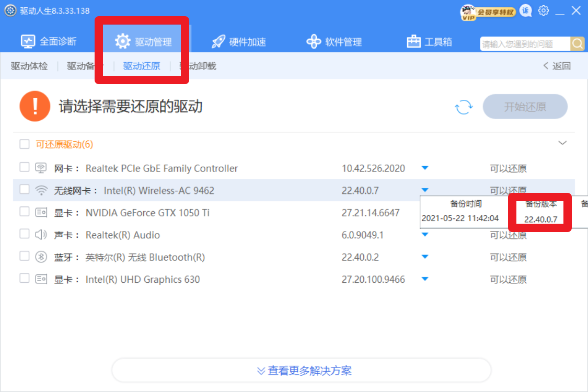Click 可以还原 status for Intel UHD Graphics 630
This screenshot has width=588, height=392.
click(508, 280)
